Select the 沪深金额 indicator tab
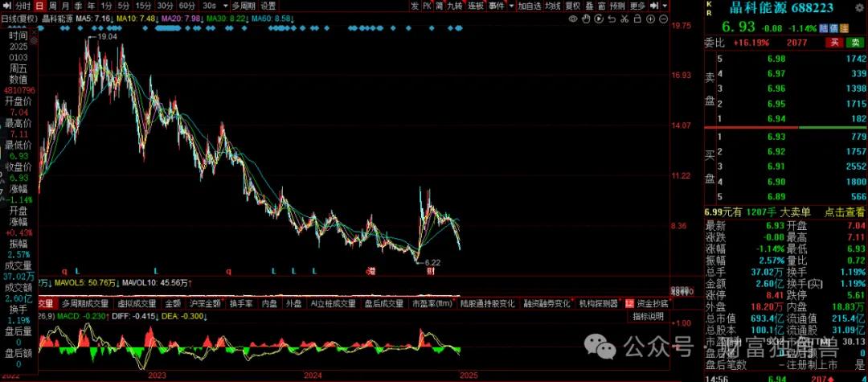The width and height of the screenshot is (868, 382). point(206,303)
